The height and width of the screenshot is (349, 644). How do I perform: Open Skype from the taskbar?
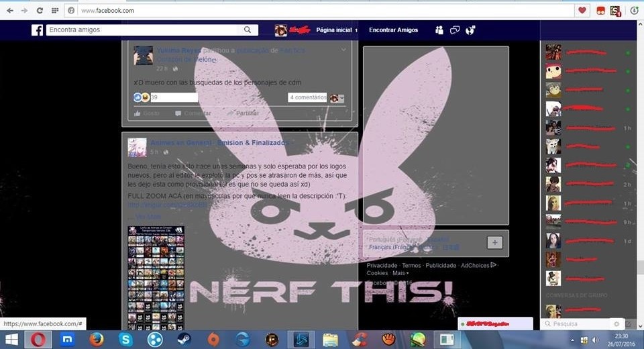coord(125,340)
